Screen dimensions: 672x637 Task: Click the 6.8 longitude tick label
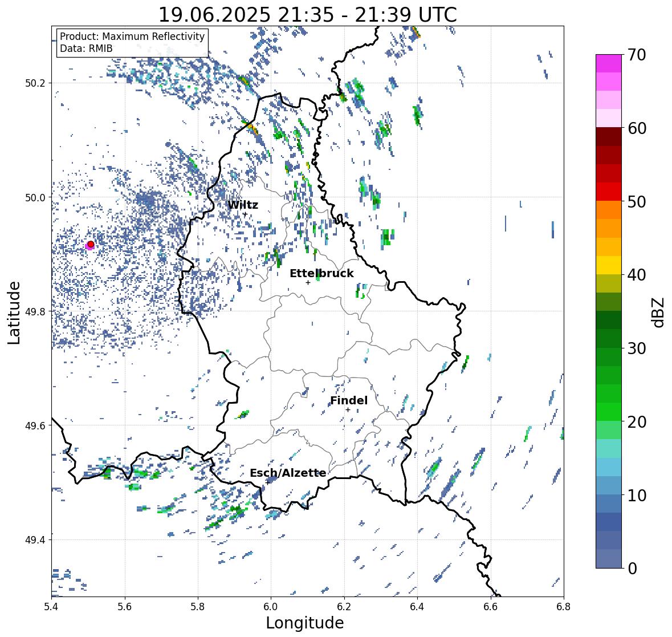click(x=564, y=607)
